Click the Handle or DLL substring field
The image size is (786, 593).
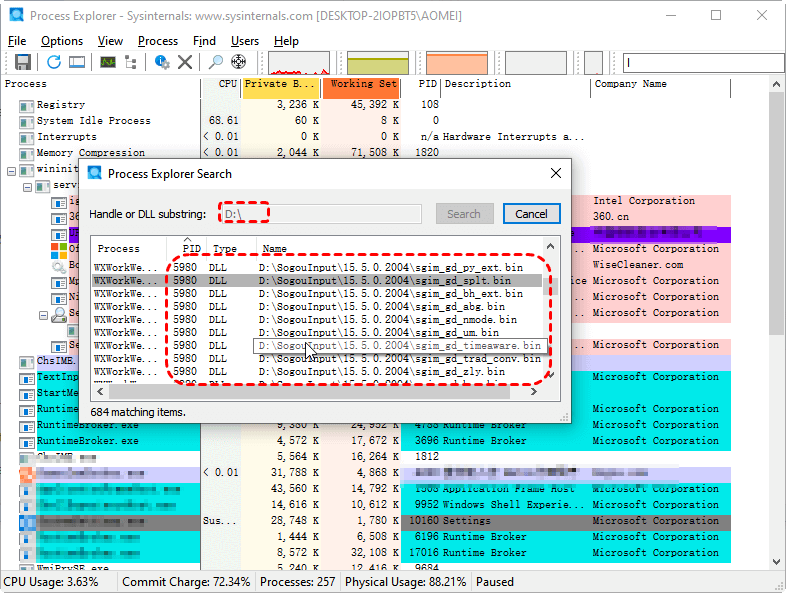321,214
